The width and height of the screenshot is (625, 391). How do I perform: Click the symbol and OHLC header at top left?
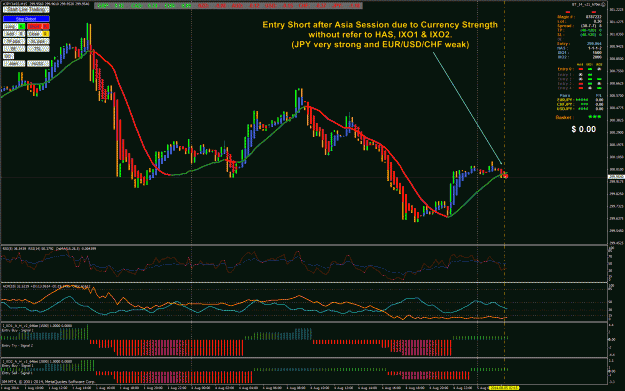[46, 4]
